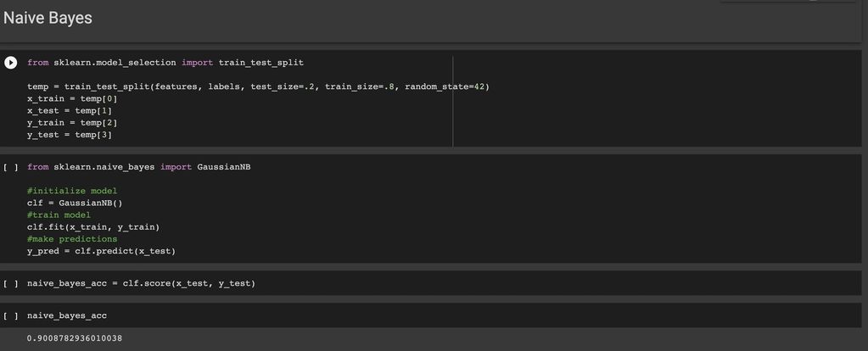
Task: Run the naive_bayes_acc output cell
Action: click(11, 315)
